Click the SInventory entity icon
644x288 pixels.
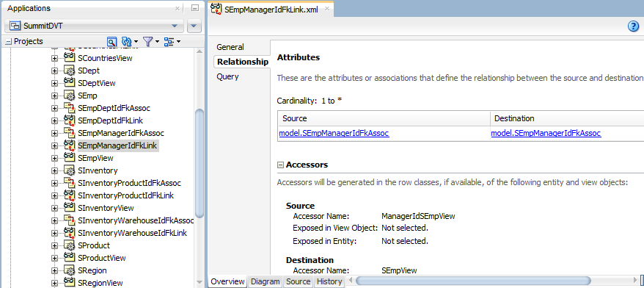pos(69,170)
